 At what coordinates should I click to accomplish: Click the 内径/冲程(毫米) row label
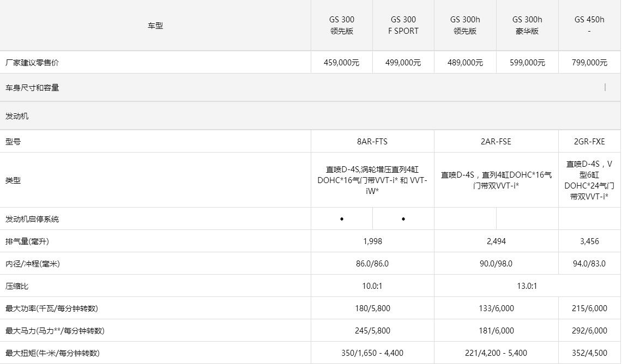point(33,264)
